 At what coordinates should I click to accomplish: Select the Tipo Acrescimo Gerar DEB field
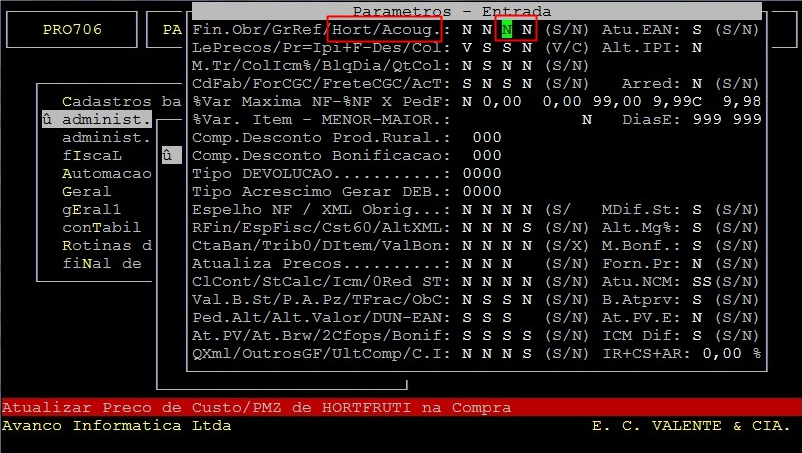tap(482, 191)
